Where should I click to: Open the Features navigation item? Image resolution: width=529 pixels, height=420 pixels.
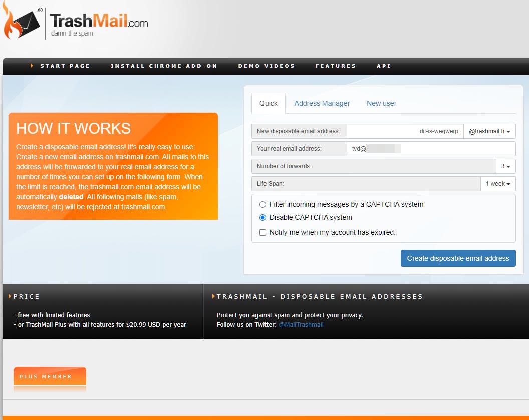(x=336, y=66)
